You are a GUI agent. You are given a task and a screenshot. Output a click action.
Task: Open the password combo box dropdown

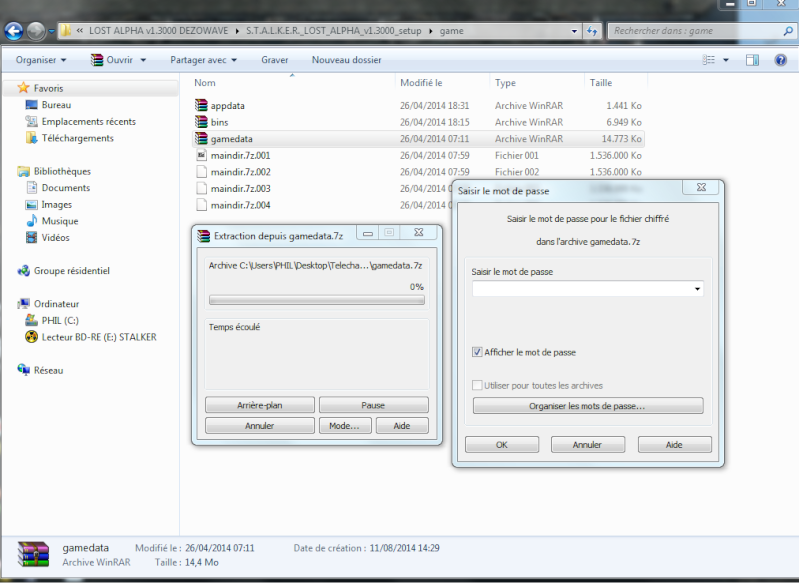697,289
